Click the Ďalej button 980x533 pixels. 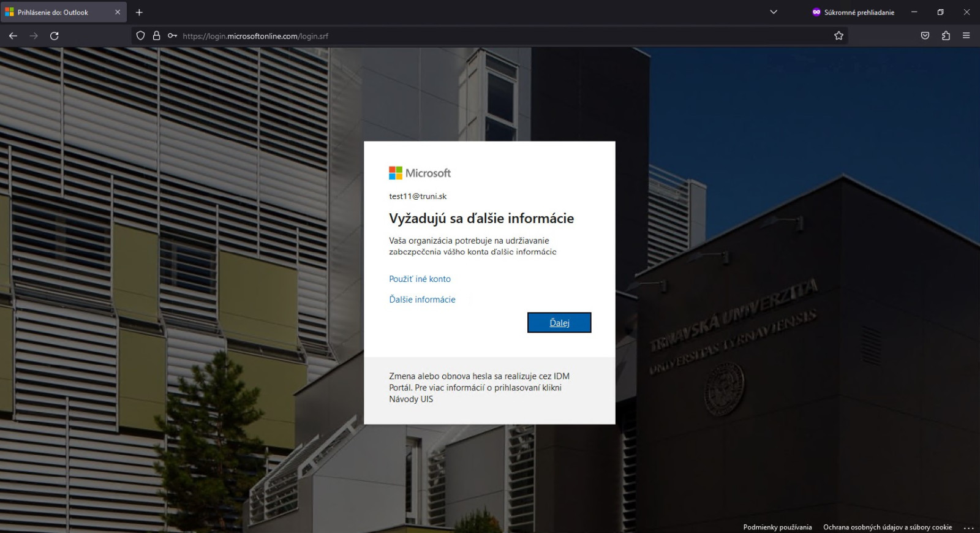point(559,323)
